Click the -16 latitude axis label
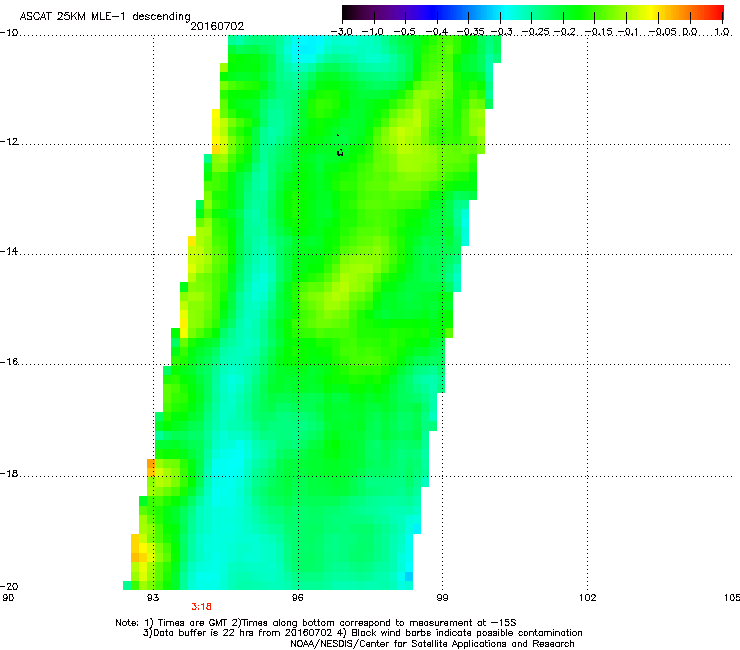The width and height of the screenshot is (740, 650). point(9,362)
